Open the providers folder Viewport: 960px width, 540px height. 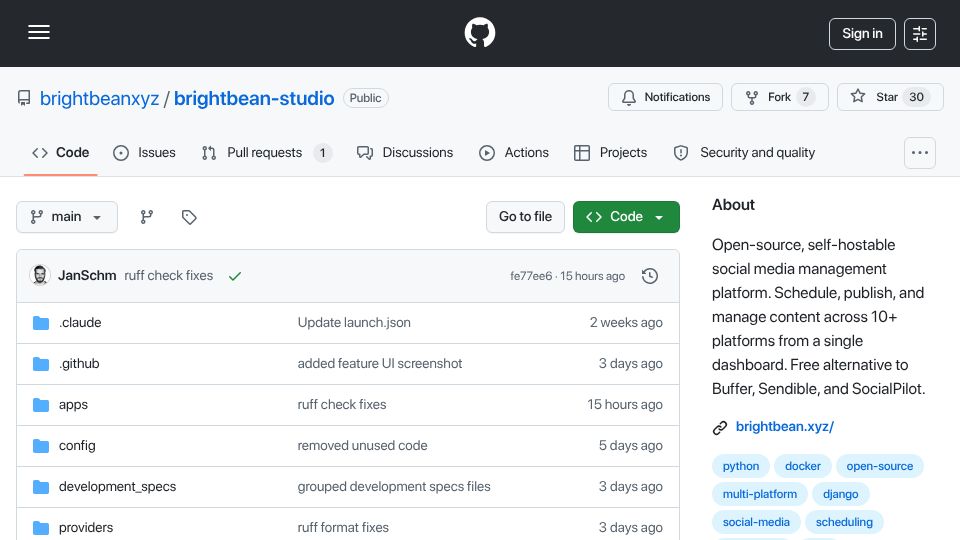click(86, 528)
